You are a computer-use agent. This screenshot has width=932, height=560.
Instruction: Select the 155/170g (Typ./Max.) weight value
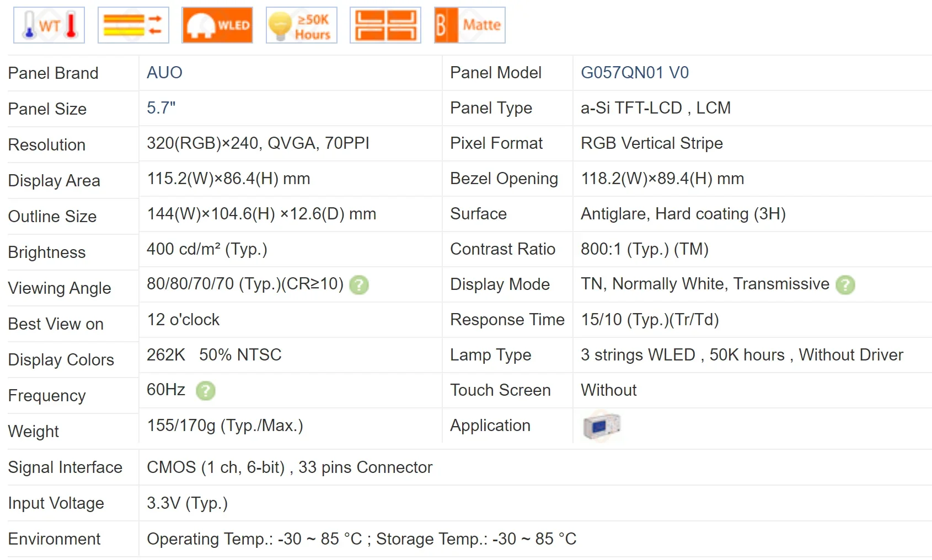point(225,426)
